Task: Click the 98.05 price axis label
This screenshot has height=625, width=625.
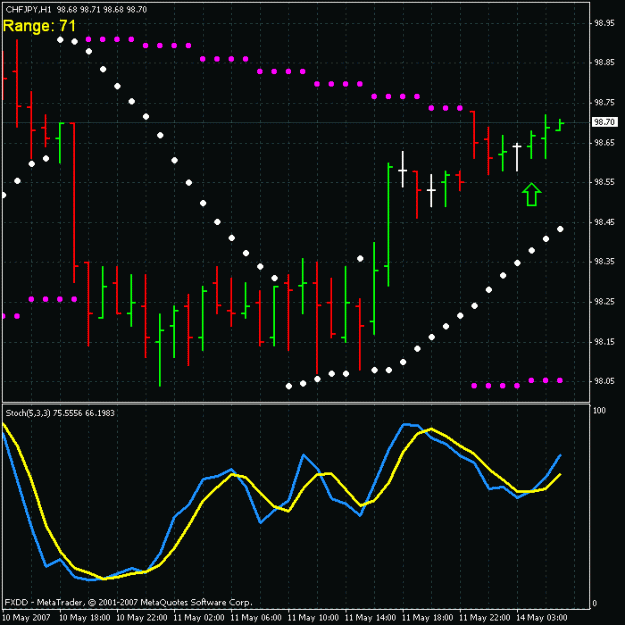Action: point(604,381)
